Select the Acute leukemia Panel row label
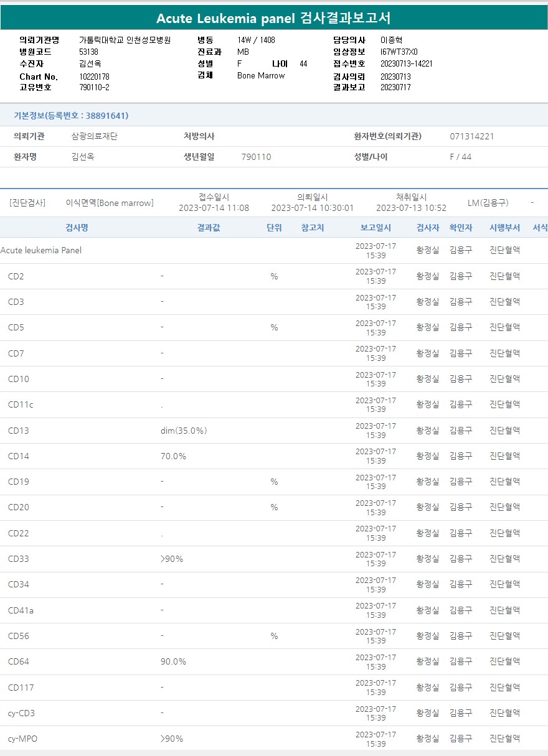The width and height of the screenshot is (548, 756). coord(41,251)
